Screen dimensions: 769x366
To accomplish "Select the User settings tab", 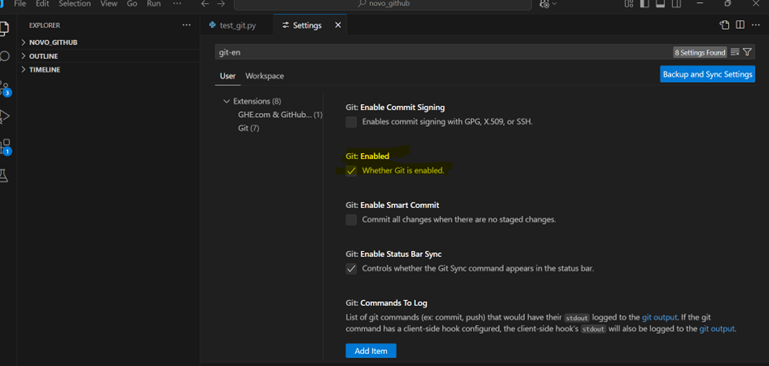I will click(x=228, y=76).
